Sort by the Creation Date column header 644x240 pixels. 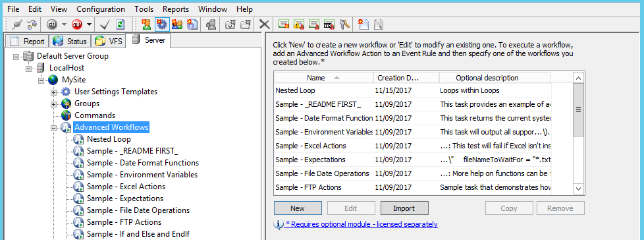pyautogui.click(x=406, y=78)
